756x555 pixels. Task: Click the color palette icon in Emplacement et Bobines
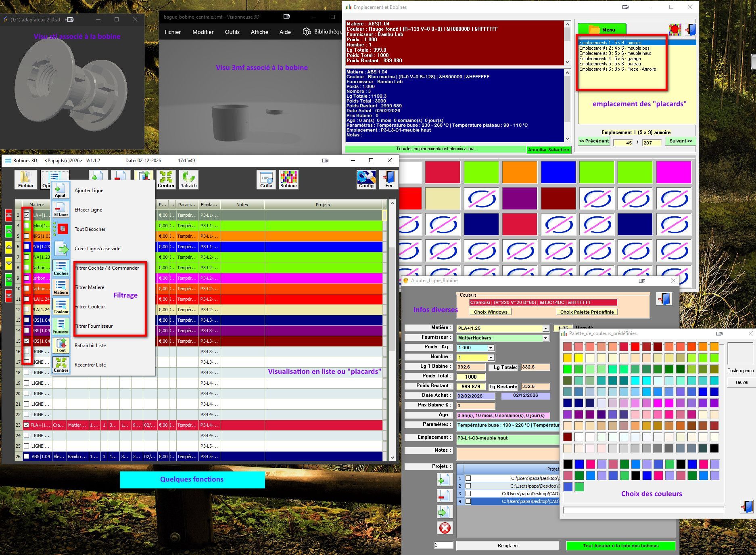point(675,30)
